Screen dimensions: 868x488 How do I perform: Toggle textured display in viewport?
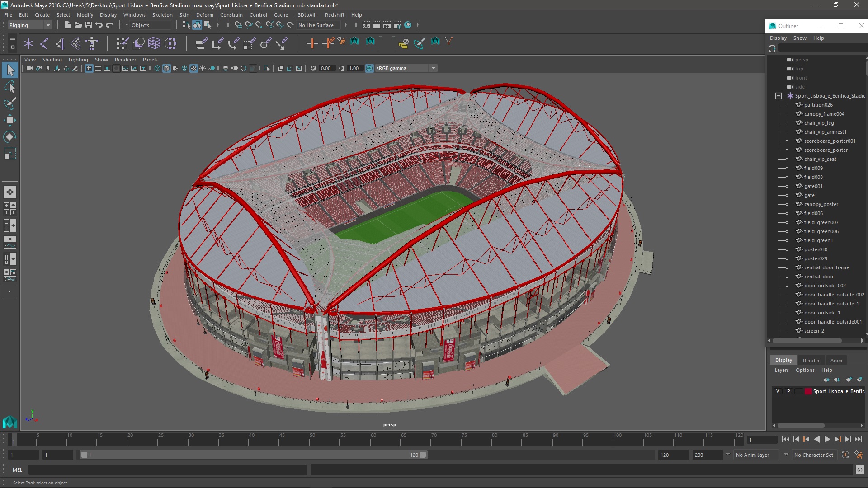coord(193,68)
